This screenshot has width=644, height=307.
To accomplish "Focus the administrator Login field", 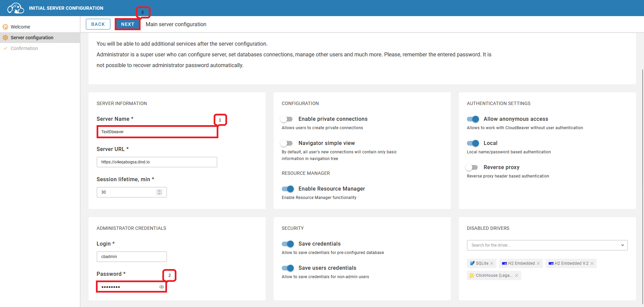I will (x=132, y=257).
